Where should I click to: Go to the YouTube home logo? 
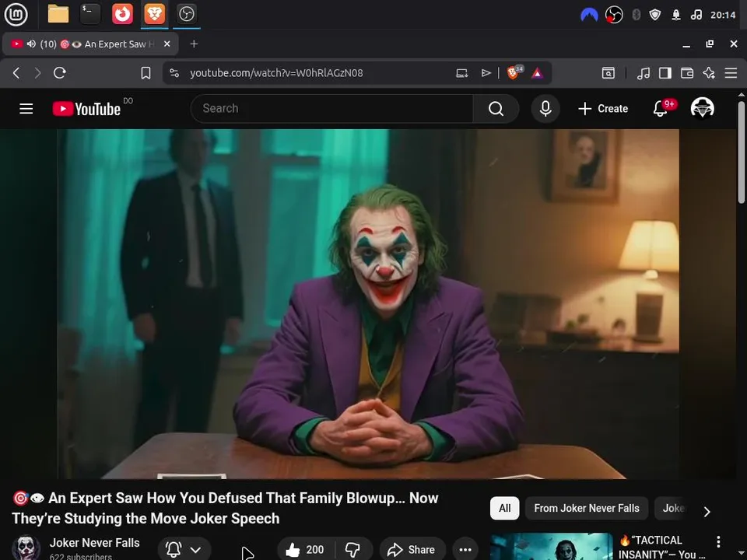86,109
